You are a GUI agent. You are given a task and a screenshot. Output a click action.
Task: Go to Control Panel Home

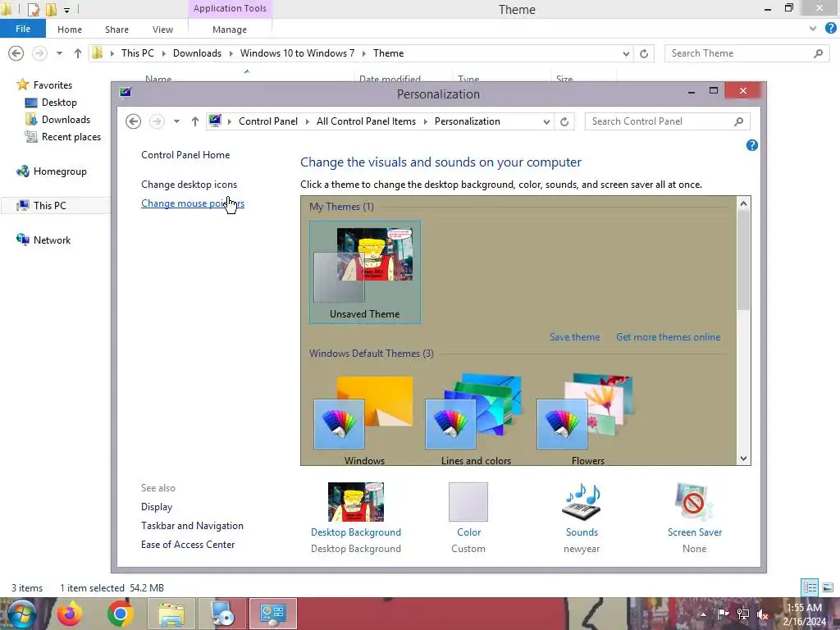(185, 155)
